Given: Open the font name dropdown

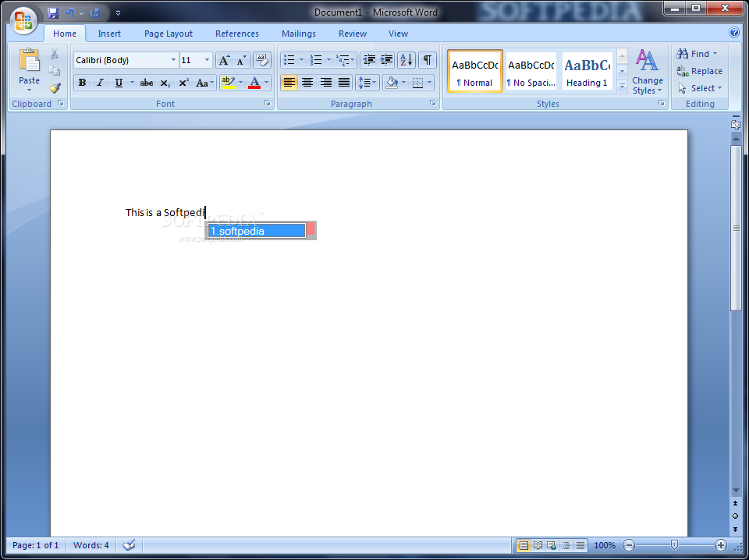Looking at the screenshot, I should [x=173, y=60].
